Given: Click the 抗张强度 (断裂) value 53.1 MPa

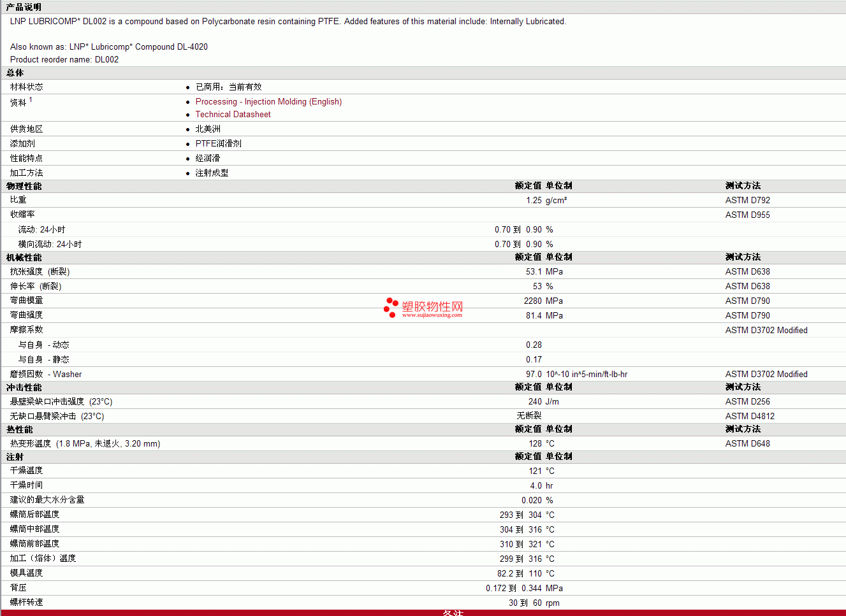Looking at the screenshot, I should 544,272.
